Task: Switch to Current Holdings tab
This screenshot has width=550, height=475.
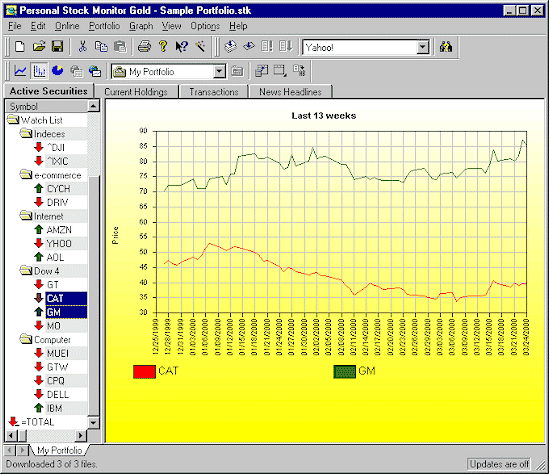Action: pyautogui.click(x=136, y=92)
